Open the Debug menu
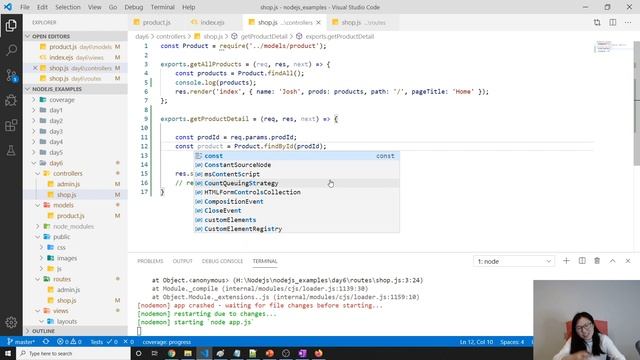640x360 pixels. (133, 7)
